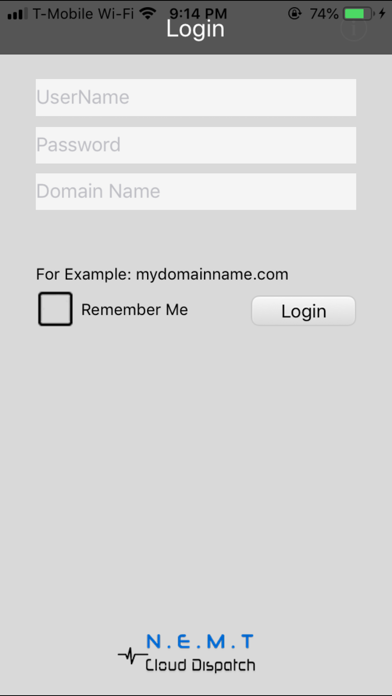Viewport: 392px width, 696px height.
Task: Click the blue N.E.M.T logo text
Action: pyautogui.click(x=200, y=641)
